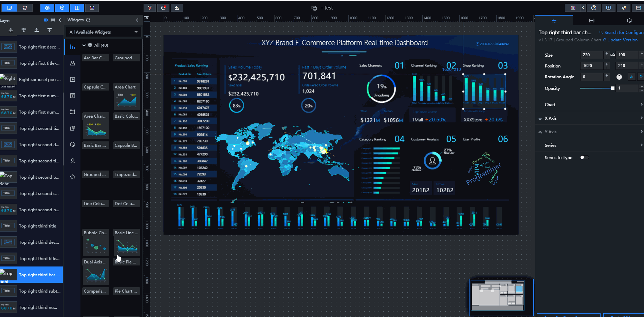This screenshot has height=317, width=644.
Task: Open the filter tool in top toolbar
Action: point(149,8)
